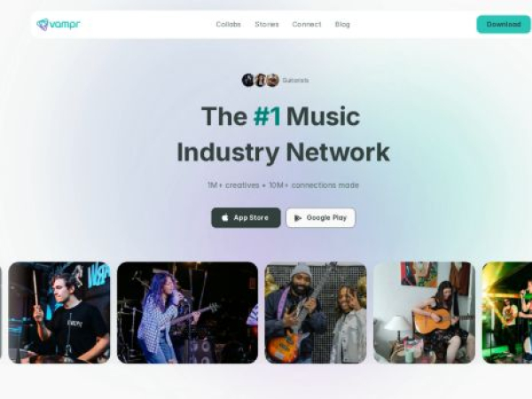Click the second guitarist avatar
This screenshot has height=399, width=532.
(260, 80)
